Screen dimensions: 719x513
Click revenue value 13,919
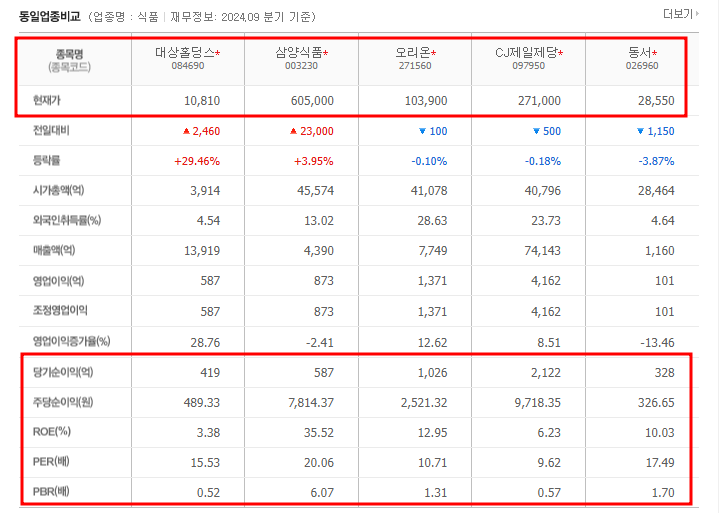pos(202,251)
